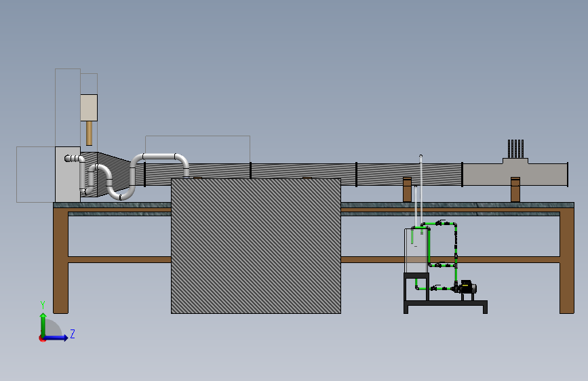
Task: Select the large hatched box under the duct
Action: click(x=256, y=245)
